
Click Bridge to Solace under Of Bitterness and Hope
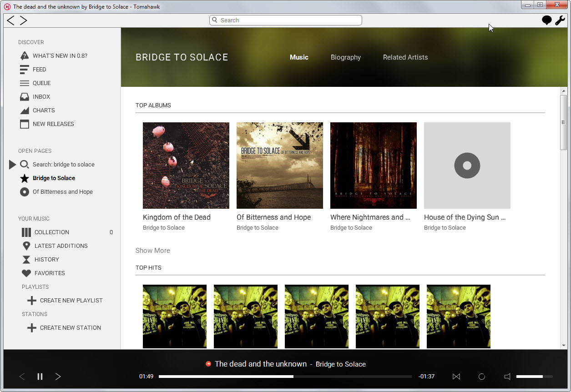(x=258, y=228)
